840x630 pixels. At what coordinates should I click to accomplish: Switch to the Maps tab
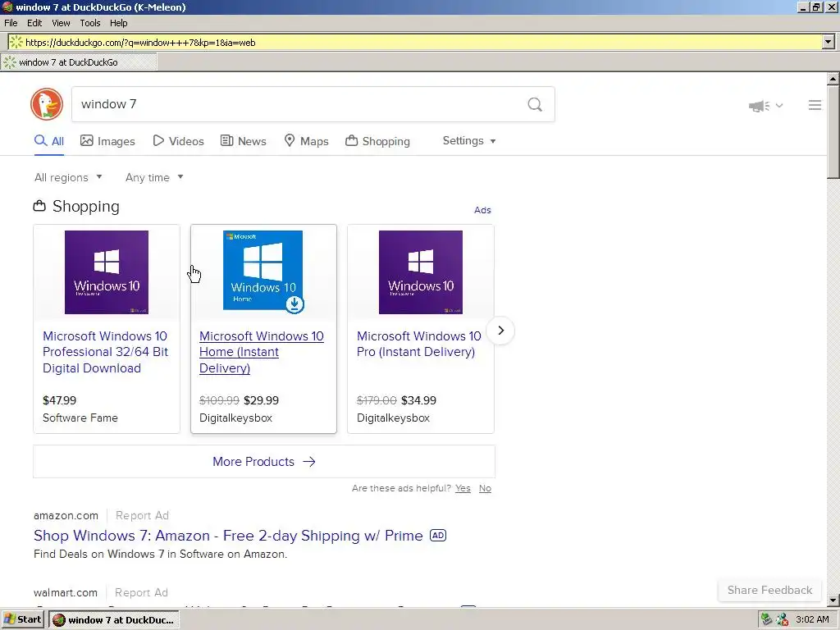[306, 141]
